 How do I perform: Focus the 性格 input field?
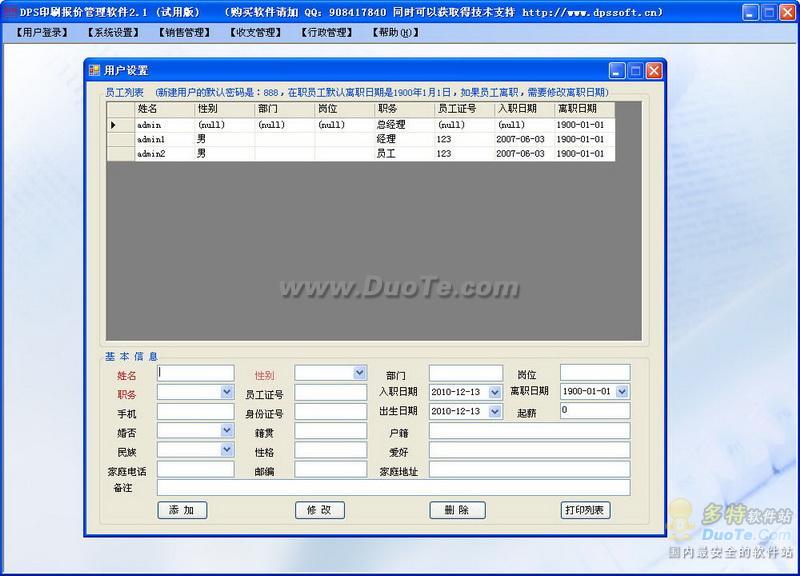331,450
